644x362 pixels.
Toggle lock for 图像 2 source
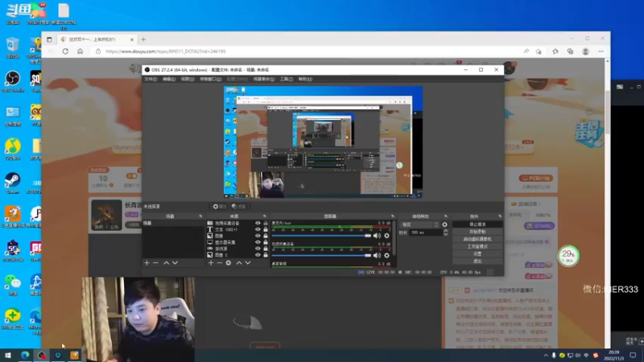[266, 255]
